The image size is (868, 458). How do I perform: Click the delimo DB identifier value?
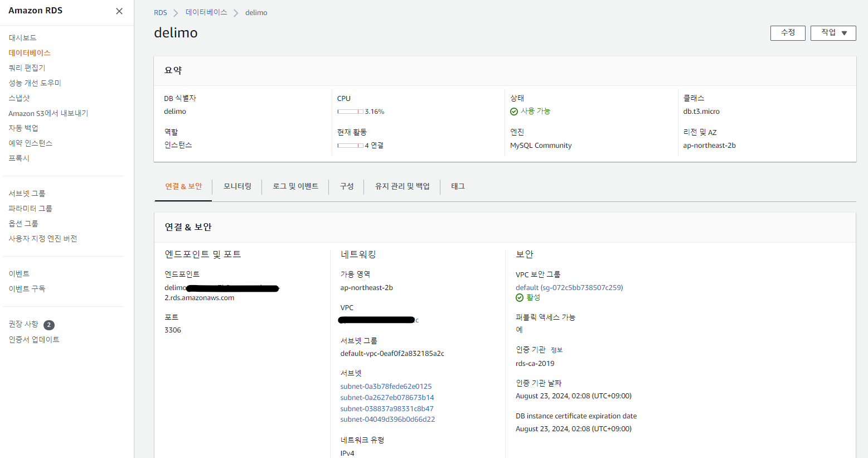(175, 112)
